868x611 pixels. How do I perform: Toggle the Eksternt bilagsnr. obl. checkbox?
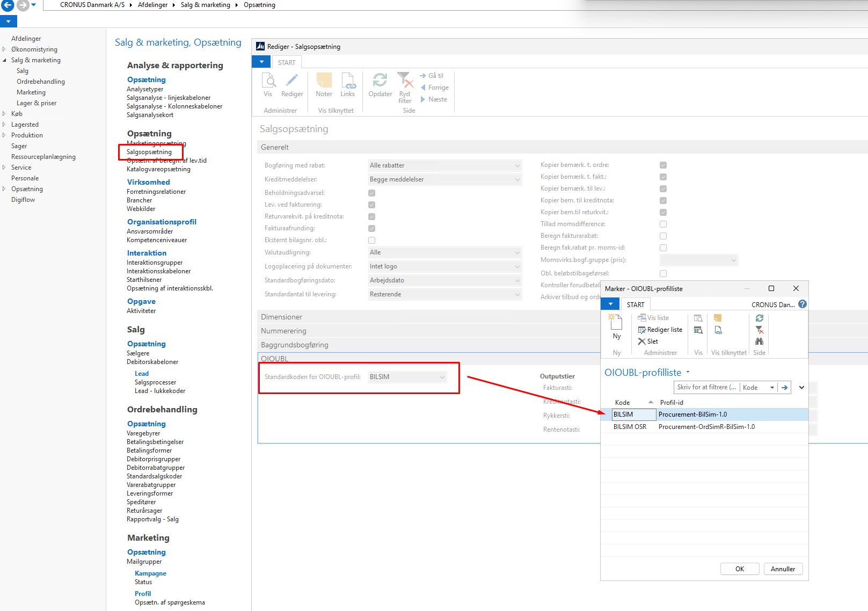pos(371,241)
